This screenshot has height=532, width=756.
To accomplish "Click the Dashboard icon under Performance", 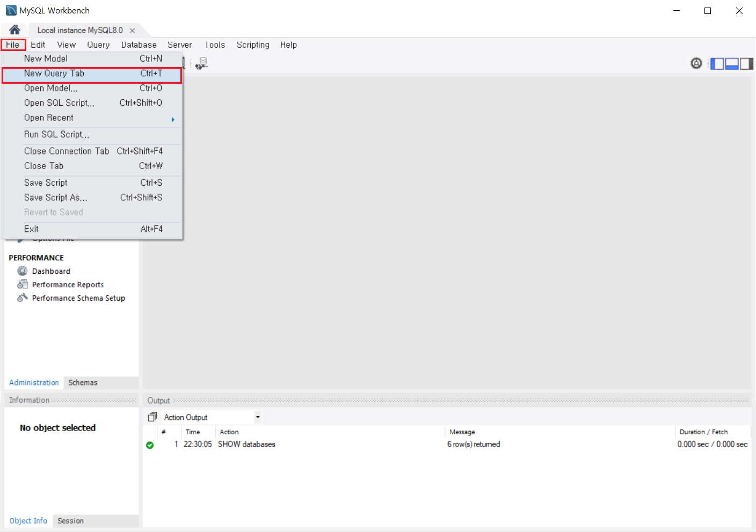I will [23, 271].
